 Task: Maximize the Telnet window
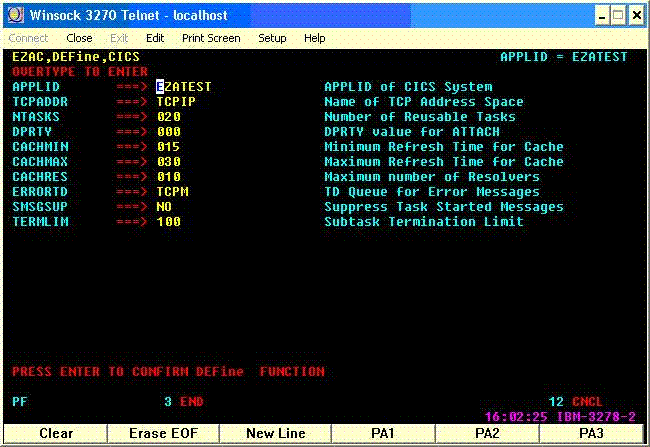click(615, 15)
